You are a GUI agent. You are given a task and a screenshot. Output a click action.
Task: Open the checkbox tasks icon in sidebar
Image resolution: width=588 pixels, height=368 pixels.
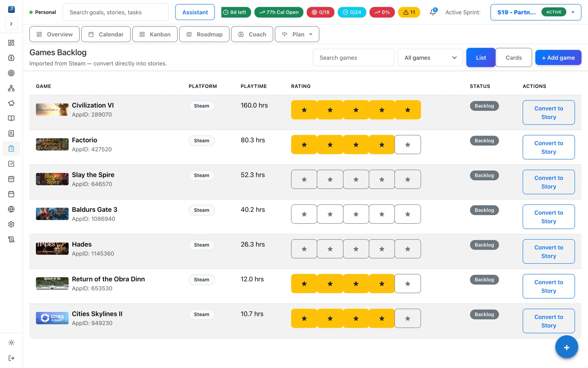click(11, 164)
